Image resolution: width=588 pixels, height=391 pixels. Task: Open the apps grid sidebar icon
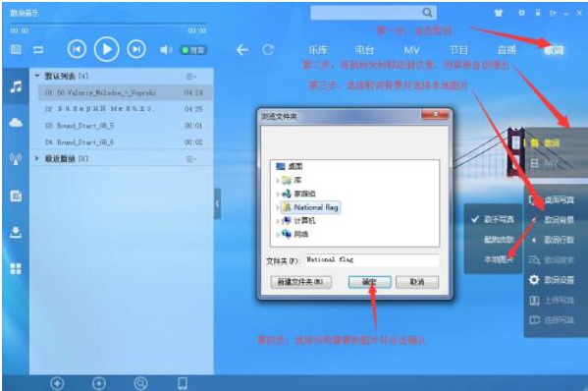click(x=16, y=268)
